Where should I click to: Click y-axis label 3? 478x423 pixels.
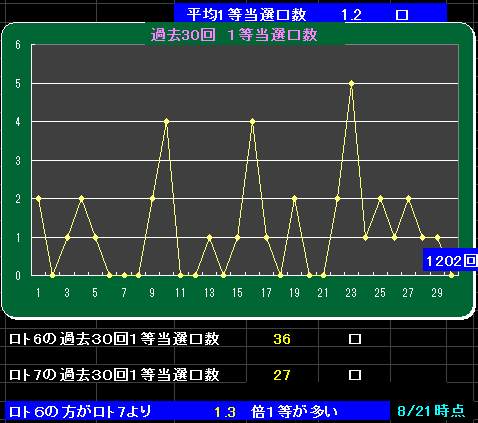point(18,161)
